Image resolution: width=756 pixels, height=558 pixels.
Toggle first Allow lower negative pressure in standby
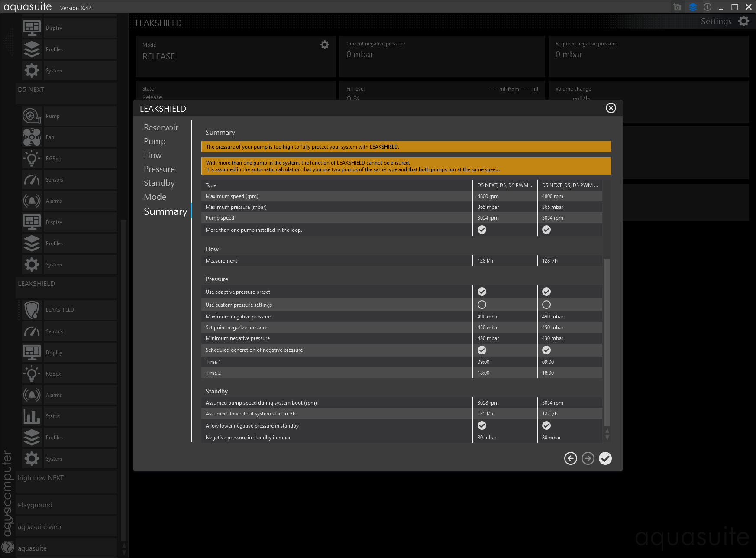click(x=481, y=425)
